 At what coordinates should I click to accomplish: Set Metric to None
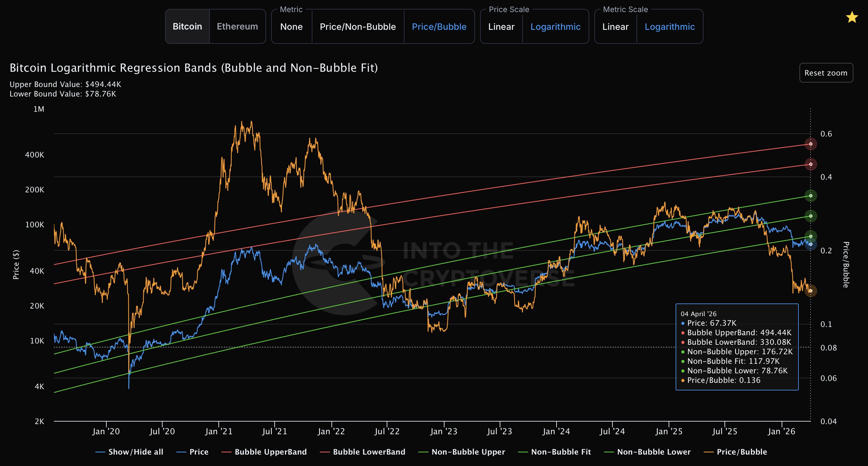pyautogui.click(x=291, y=27)
